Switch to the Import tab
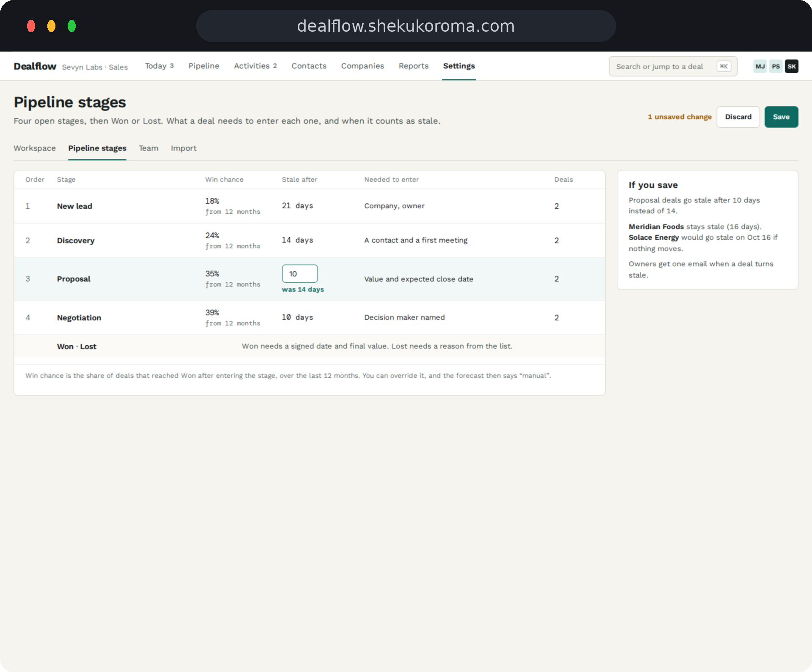Viewport: 812px width, 672px height. pos(184,148)
